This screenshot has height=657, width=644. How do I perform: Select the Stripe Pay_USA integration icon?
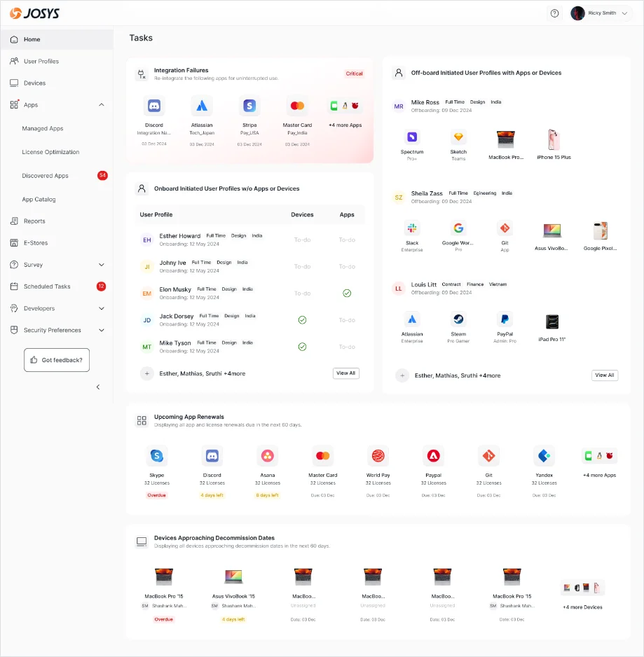(x=249, y=106)
